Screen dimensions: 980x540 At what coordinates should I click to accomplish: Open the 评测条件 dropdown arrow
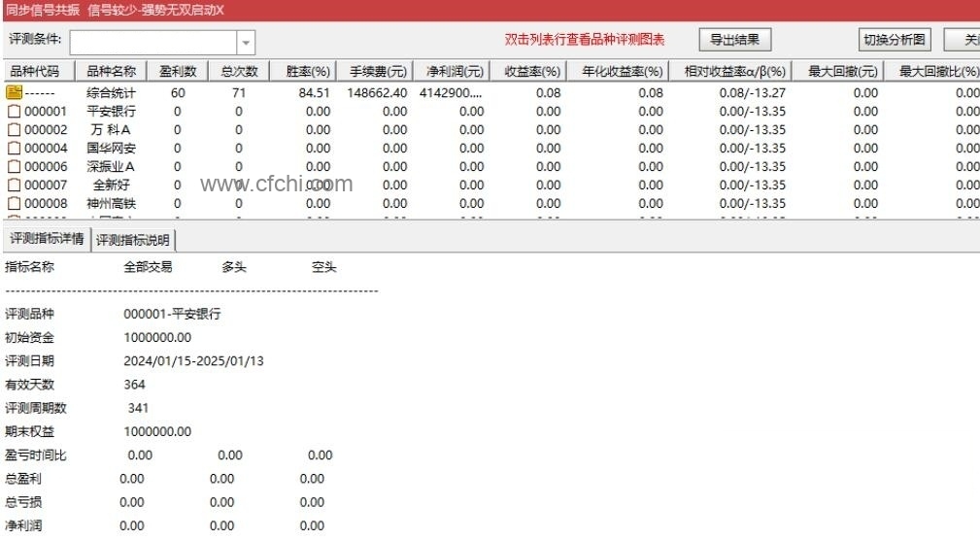coord(246,43)
